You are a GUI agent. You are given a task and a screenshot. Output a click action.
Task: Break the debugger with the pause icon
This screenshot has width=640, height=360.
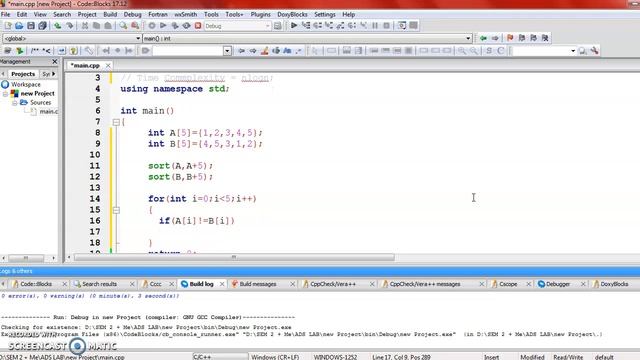(375, 26)
